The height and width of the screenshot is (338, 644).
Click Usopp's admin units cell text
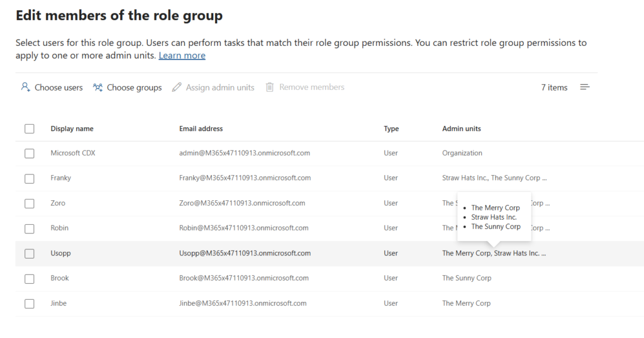pyautogui.click(x=494, y=253)
